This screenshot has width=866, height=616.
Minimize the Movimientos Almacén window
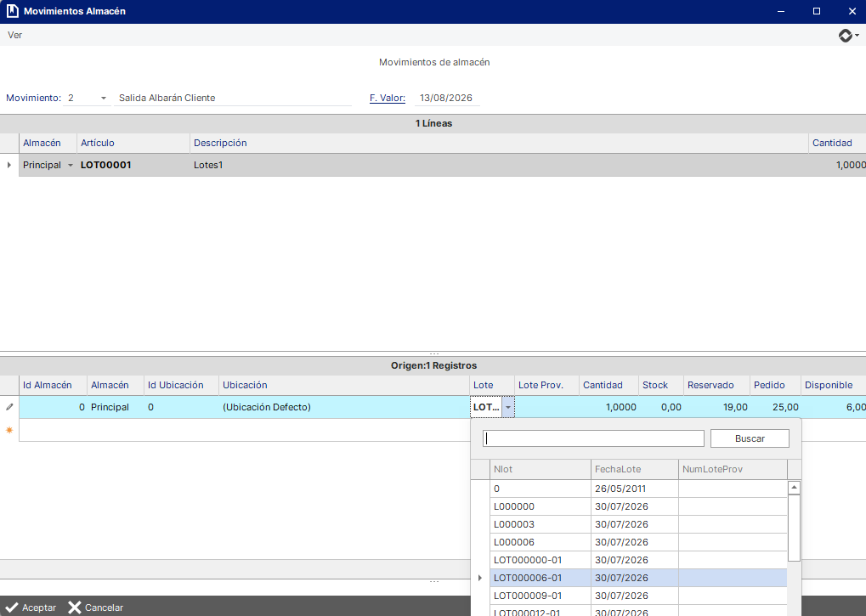point(781,11)
